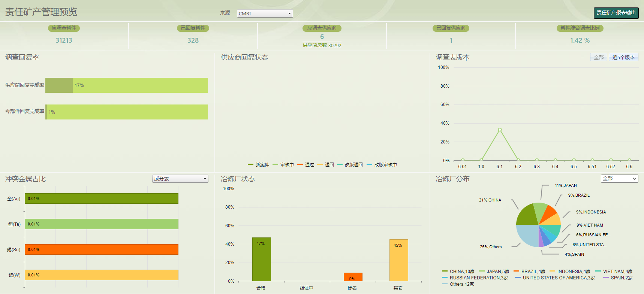This screenshot has height=294, width=644.
Task: Click the value 328
Action: pos(193,40)
